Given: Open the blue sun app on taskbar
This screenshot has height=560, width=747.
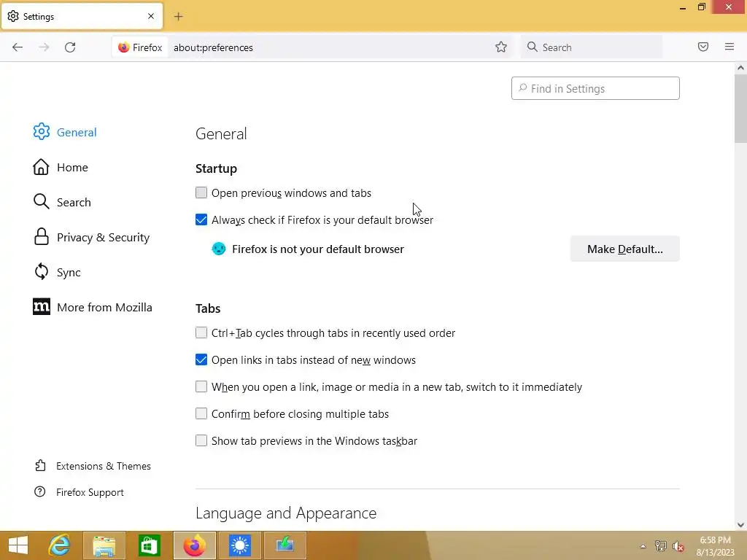Looking at the screenshot, I should [239, 545].
